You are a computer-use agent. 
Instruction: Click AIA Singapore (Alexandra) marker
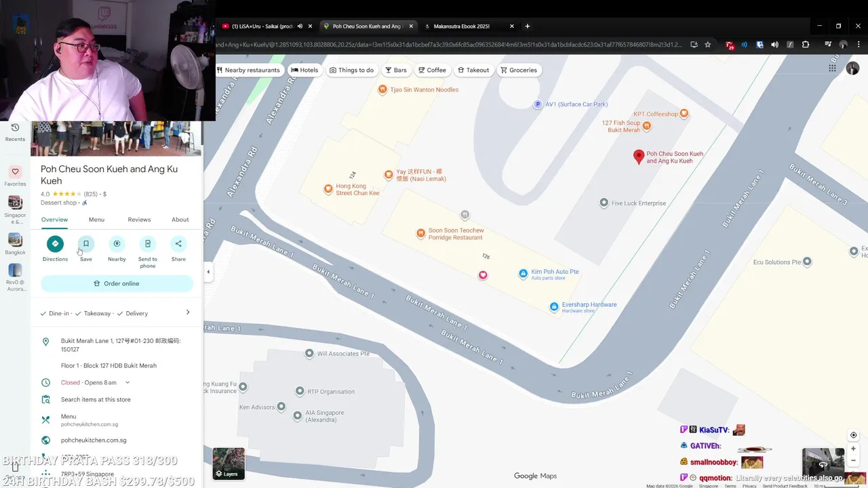pos(298,415)
